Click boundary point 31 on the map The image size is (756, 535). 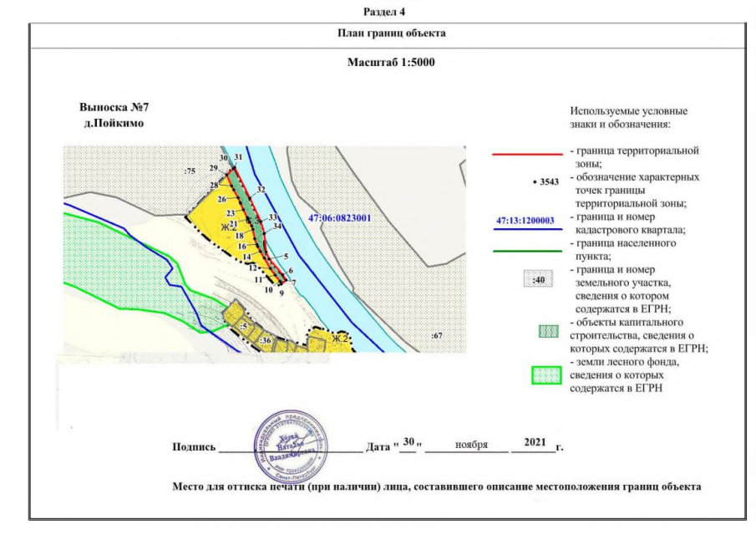click(x=238, y=157)
